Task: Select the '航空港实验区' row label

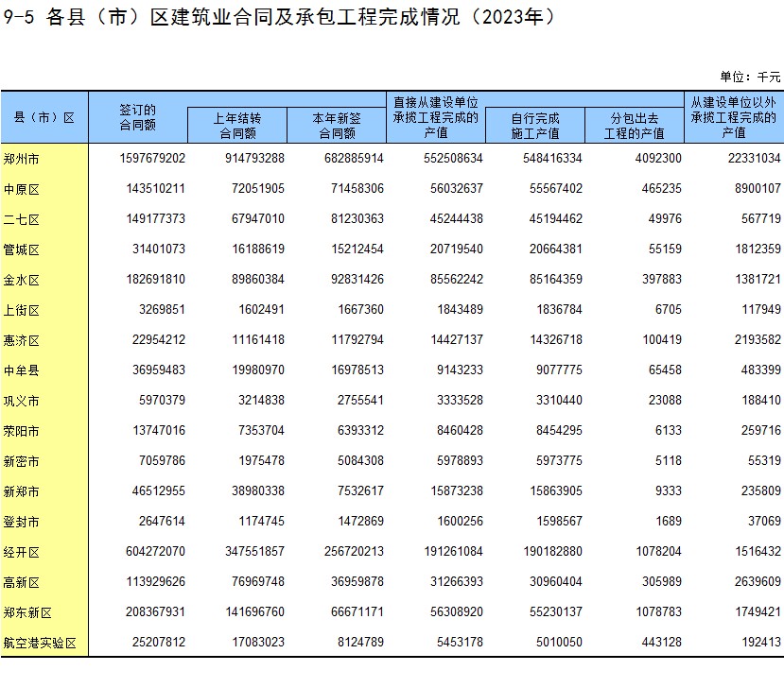Action: [40, 643]
